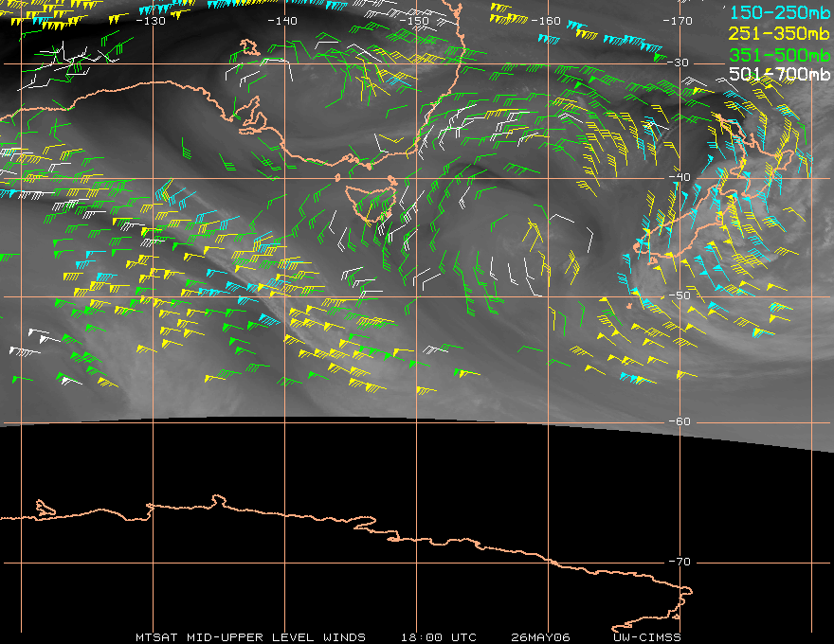
Task: Click the -30 latitude label
Action: click(x=680, y=63)
